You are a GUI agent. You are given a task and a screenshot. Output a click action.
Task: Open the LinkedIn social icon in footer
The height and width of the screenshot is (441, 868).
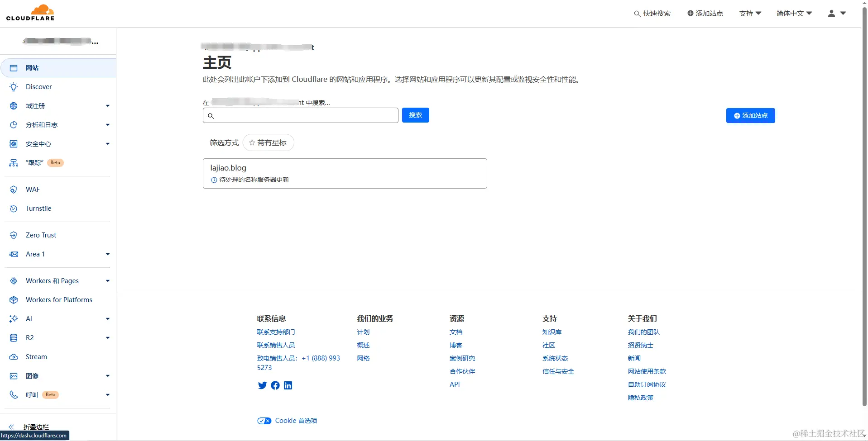pyautogui.click(x=288, y=385)
